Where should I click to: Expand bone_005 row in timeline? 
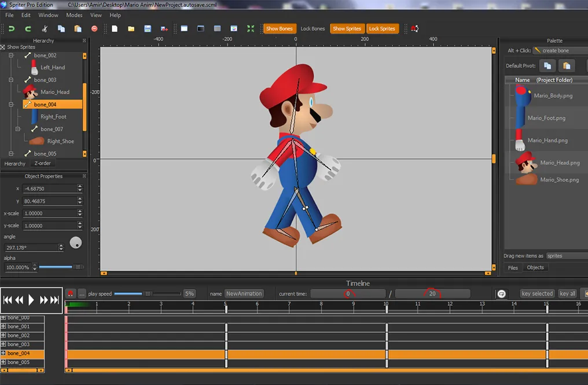click(3, 362)
